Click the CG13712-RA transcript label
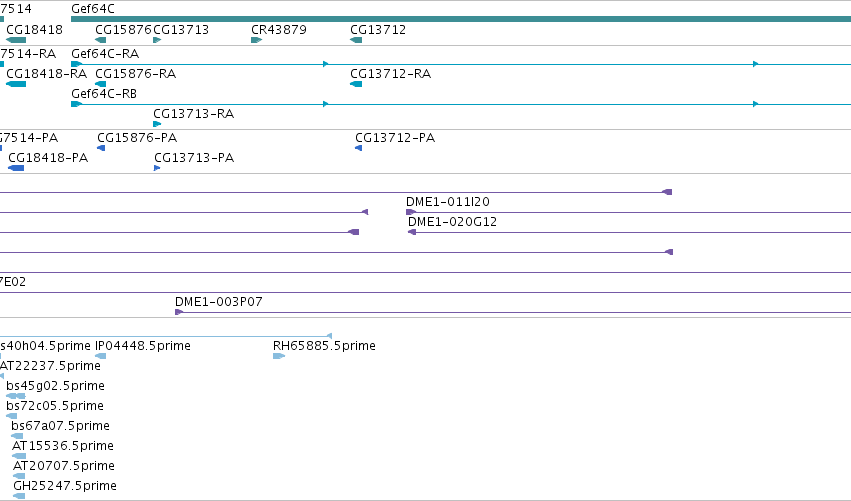Screen dimensions: 851x501 coord(391,74)
